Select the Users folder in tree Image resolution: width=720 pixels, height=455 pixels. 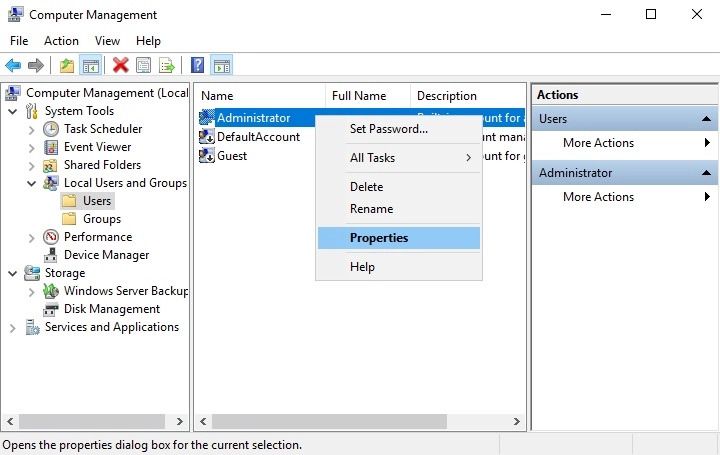coord(87,201)
